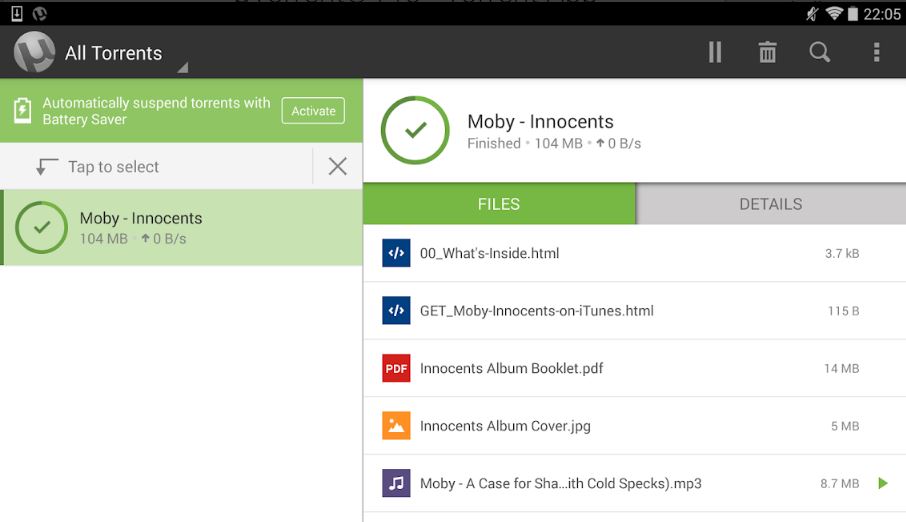
Task: Tap the 5 MB file size
Action: [845, 426]
